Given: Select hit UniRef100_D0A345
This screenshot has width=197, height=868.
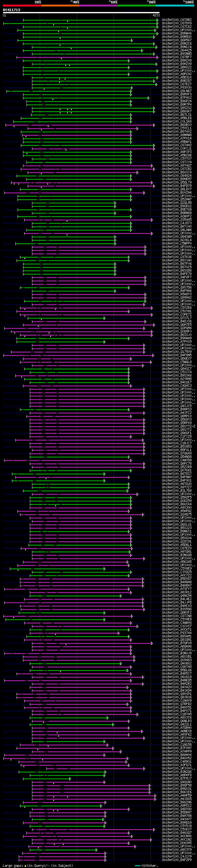Looking at the screenshot, I should pos(177,843).
